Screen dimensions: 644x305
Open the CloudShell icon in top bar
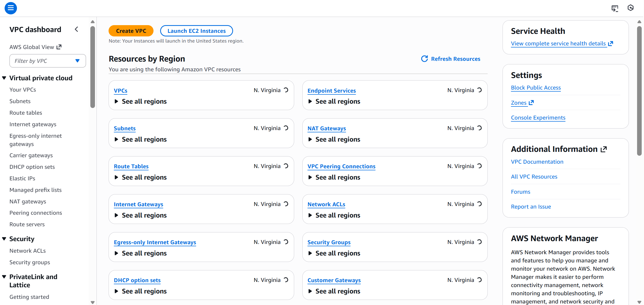[615, 8]
